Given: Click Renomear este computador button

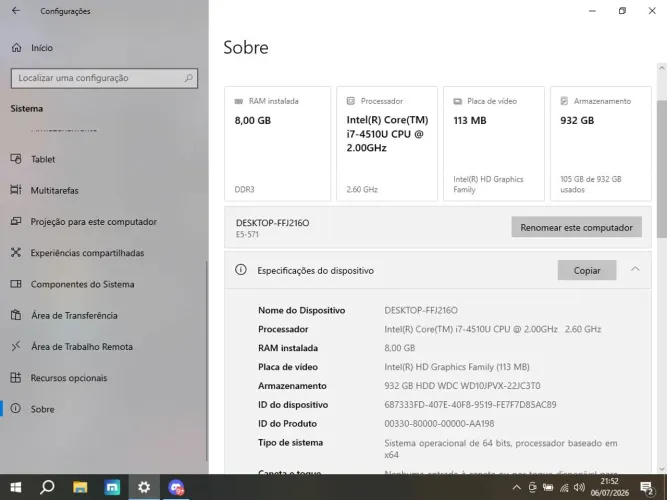Looking at the screenshot, I should pos(576,227).
